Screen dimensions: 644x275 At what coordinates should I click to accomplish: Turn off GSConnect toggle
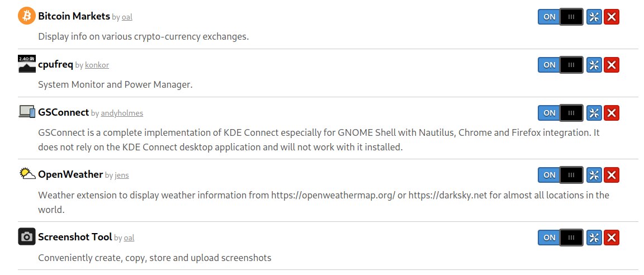tap(561, 113)
